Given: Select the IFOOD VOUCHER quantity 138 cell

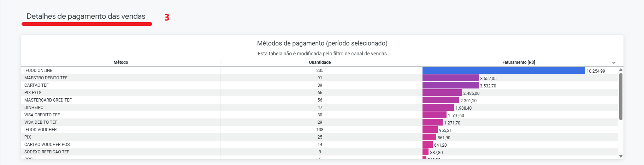Looking at the screenshot, I should 320,130.
